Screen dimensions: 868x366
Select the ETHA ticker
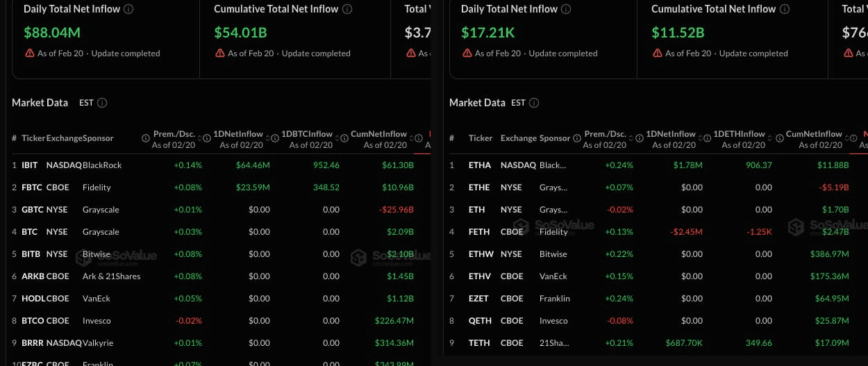pyautogui.click(x=480, y=165)
